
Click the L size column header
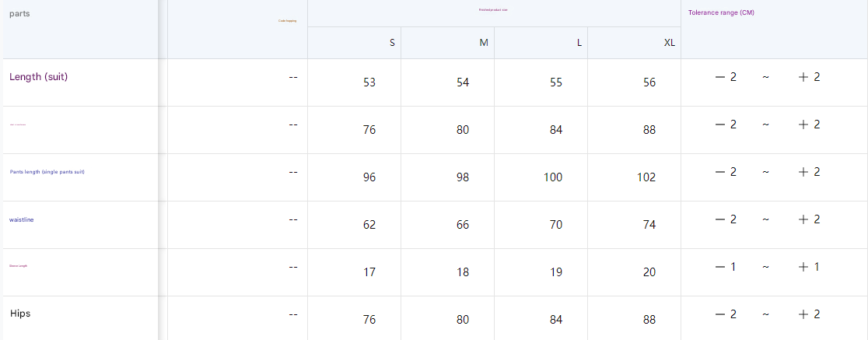pos(579,43)
